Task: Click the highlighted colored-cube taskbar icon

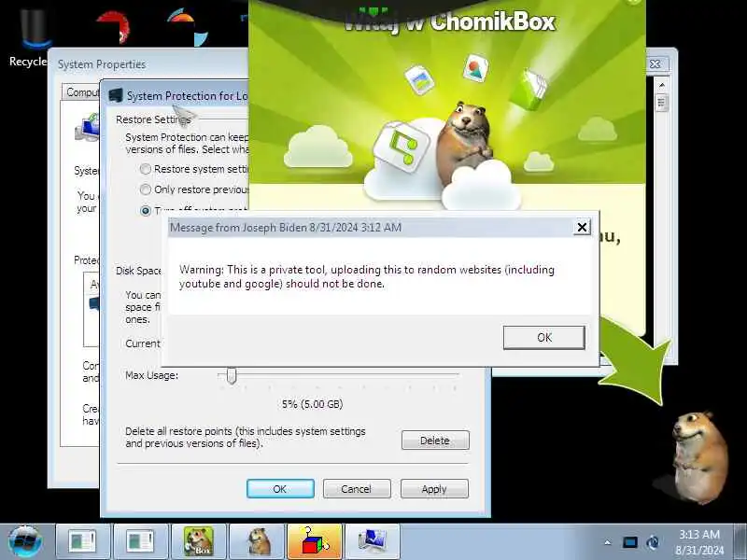Action: (315, 542)
